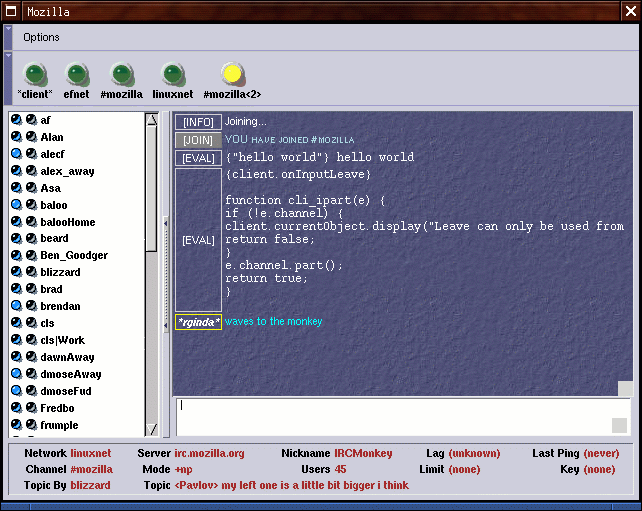Click op icon beside Fredbo
Screen dimensions: 642x511
pos(16,407)
